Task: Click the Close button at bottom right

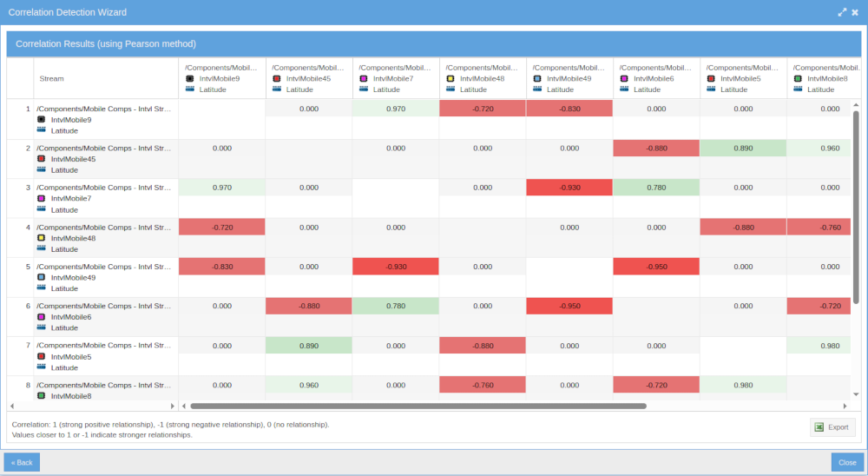Action: (847, 462)
